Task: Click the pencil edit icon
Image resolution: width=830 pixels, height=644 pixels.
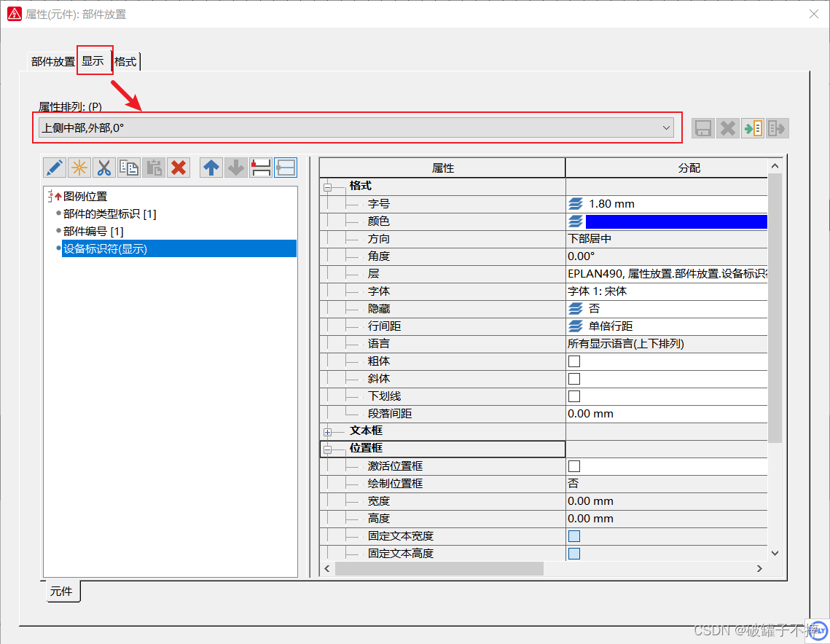Action: (x=55, y=168)
